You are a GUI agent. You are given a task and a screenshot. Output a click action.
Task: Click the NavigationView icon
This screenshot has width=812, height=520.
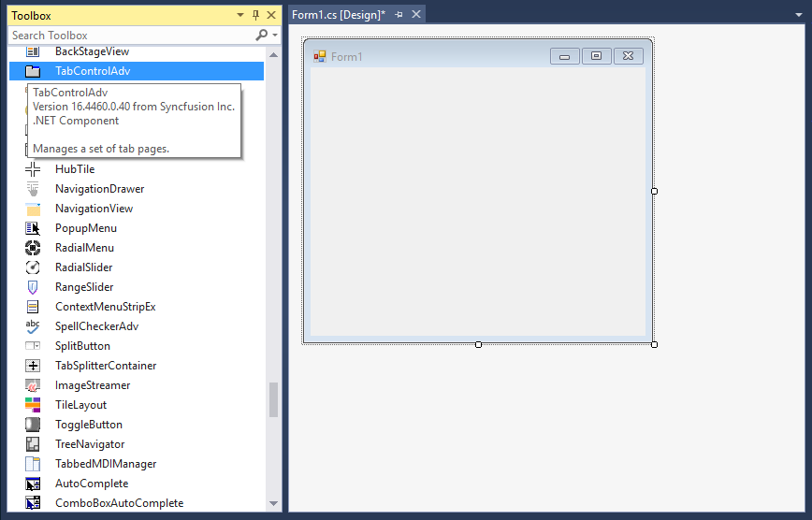coord(33,209)
